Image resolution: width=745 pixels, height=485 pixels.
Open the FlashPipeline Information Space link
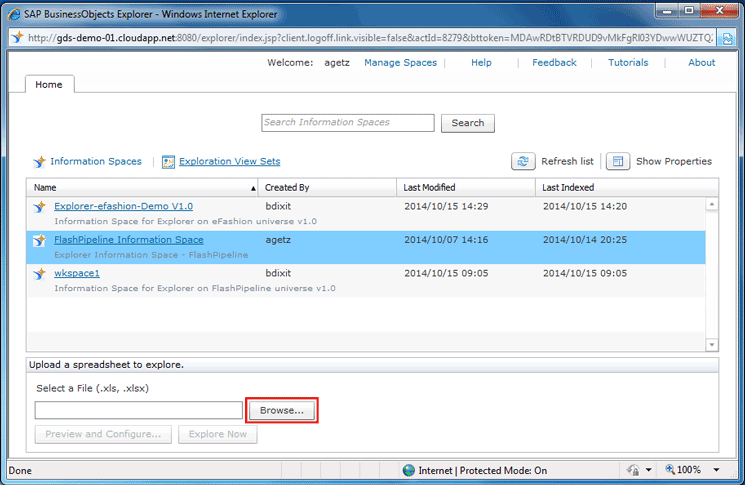(129, 240)
